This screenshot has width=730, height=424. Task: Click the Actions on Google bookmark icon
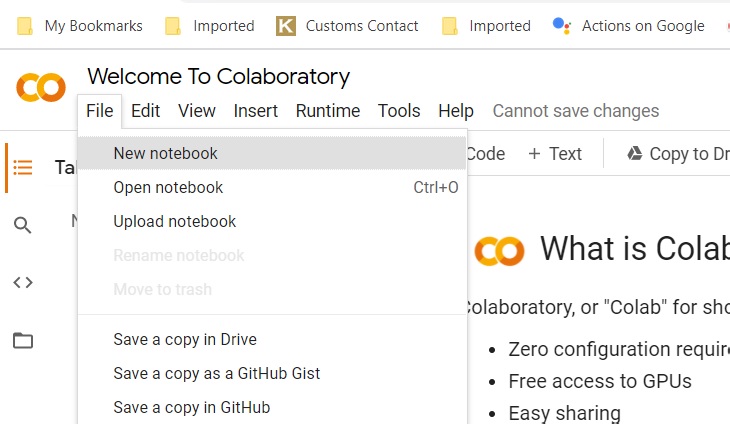561,26
